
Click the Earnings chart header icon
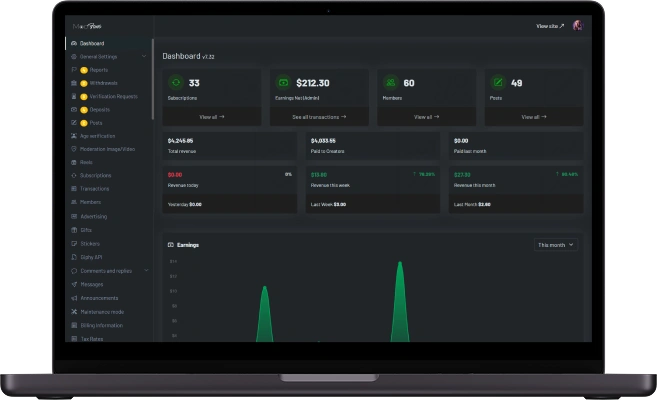(171, 245)
